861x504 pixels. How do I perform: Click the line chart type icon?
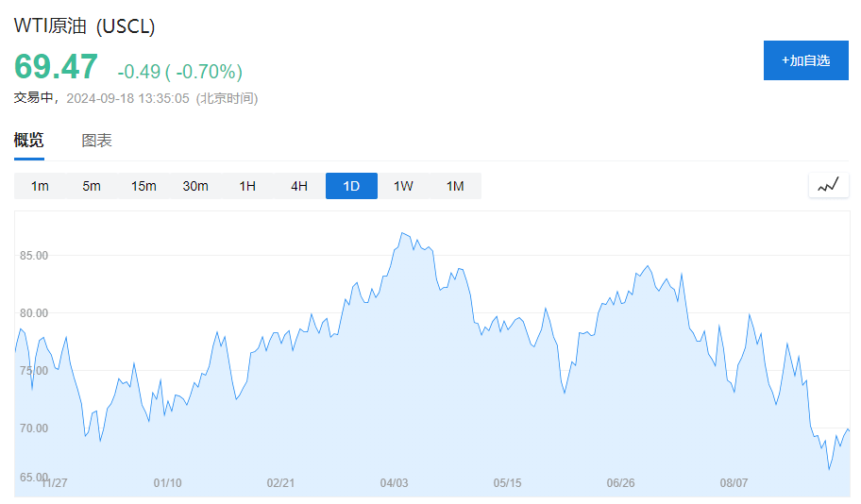click(x=828, y=186)
